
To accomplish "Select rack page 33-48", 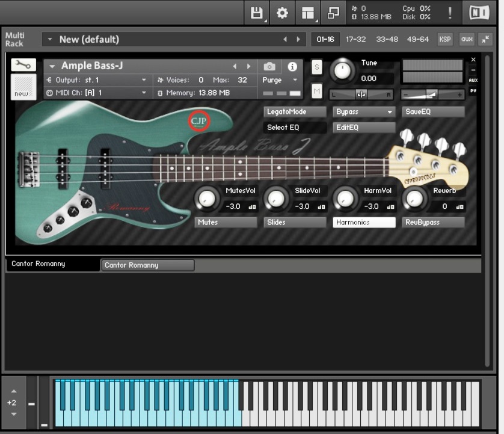I will click(387, 39).
